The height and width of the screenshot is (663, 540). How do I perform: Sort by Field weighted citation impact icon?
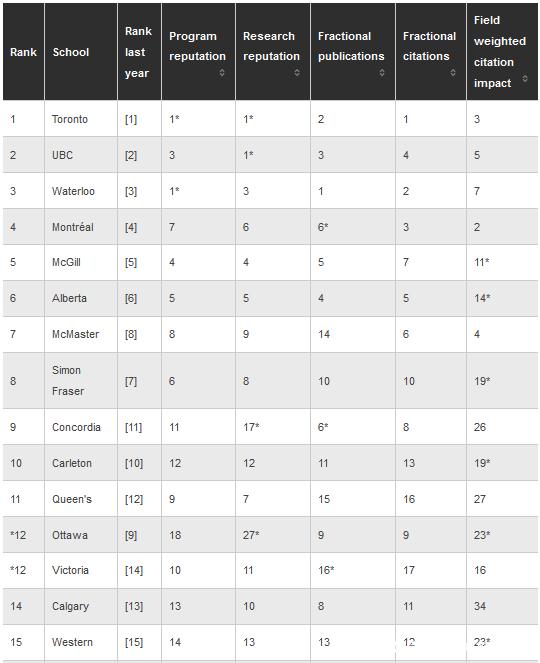[525, 78]
